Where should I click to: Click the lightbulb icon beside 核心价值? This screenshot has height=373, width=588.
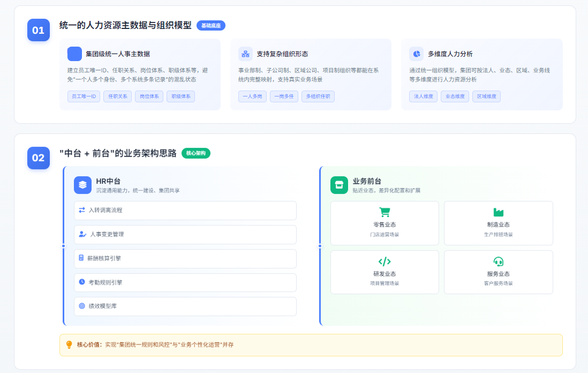69,345
